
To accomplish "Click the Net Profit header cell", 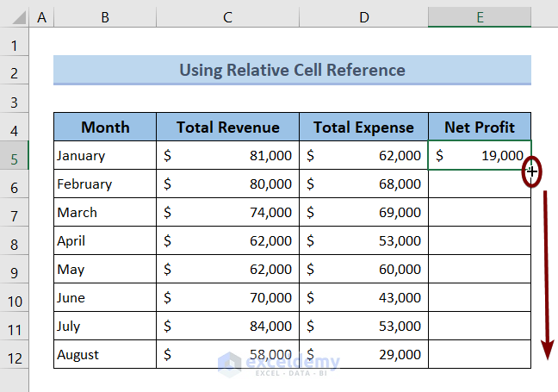I will pyautogui.click(x=480, y=128).
